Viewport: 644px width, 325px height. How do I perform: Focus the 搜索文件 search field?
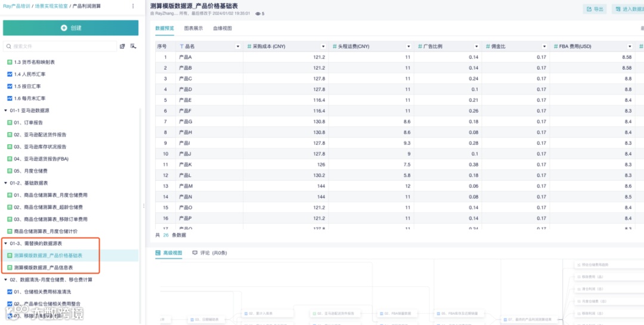60,47
